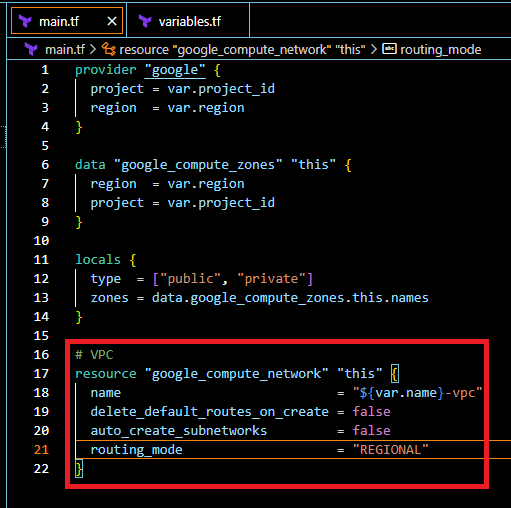This screenshot has height=508, width=511.
Task: Click line number 1 in gutter
Action: (45, 70)
